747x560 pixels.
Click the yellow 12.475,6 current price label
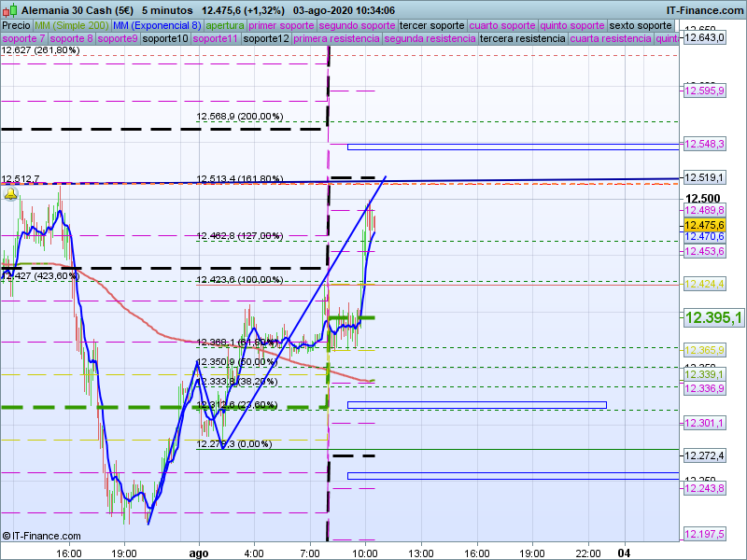point(704,225)
